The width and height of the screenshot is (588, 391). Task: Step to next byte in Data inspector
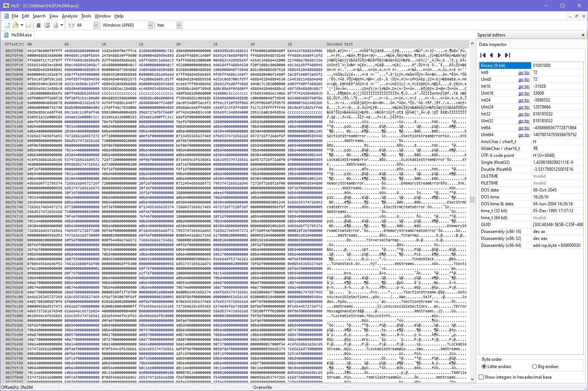pos(499,55)
